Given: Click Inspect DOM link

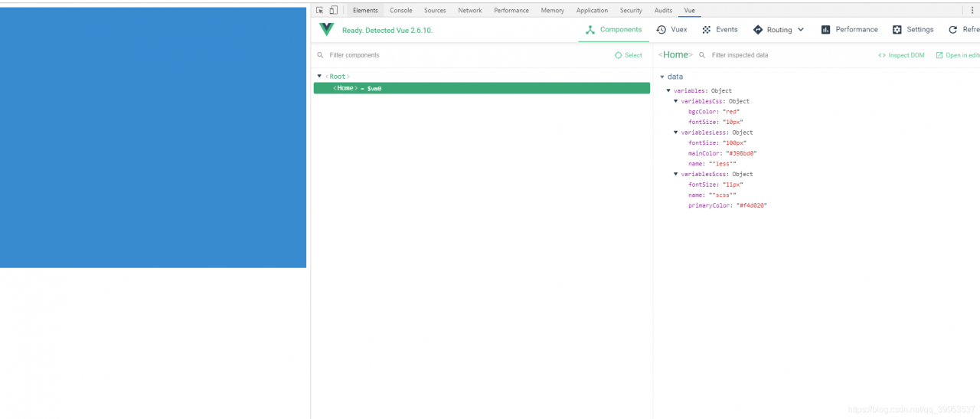Looking at the screenshot, I should pyautogui.click(x=901, y=55).
